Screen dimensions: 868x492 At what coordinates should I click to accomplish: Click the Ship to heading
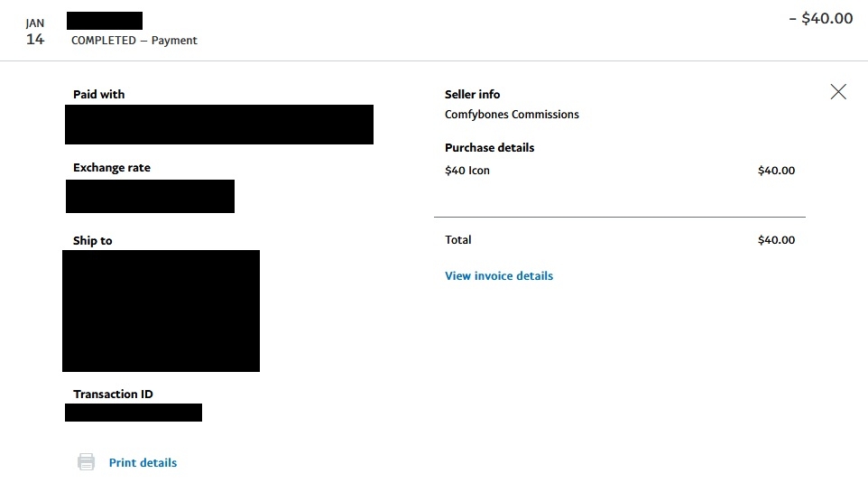(93, 241)
